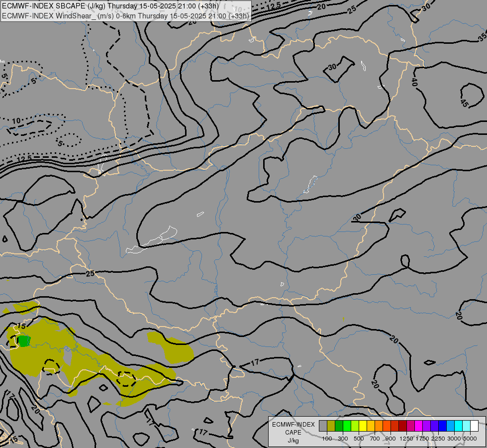Select the lime yellow-green legend swatch

click(355, 426)
